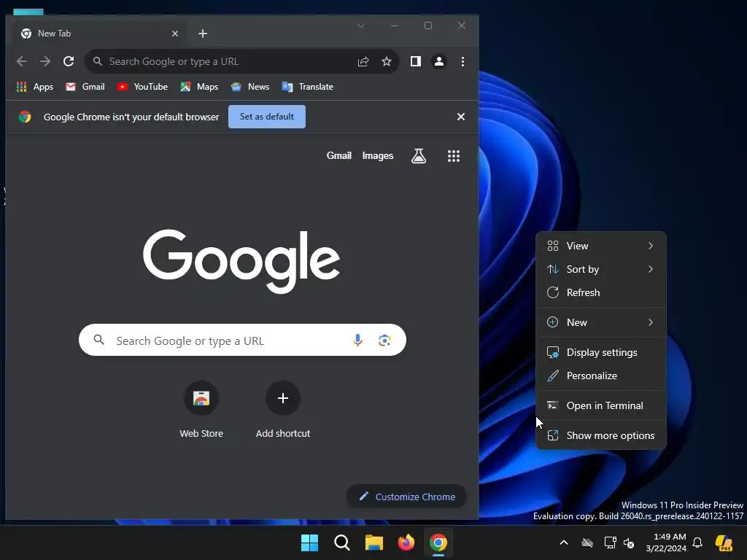The image size is (747, 560).
Task: Close the New Tab tab
Action: [x=175, y=34]
